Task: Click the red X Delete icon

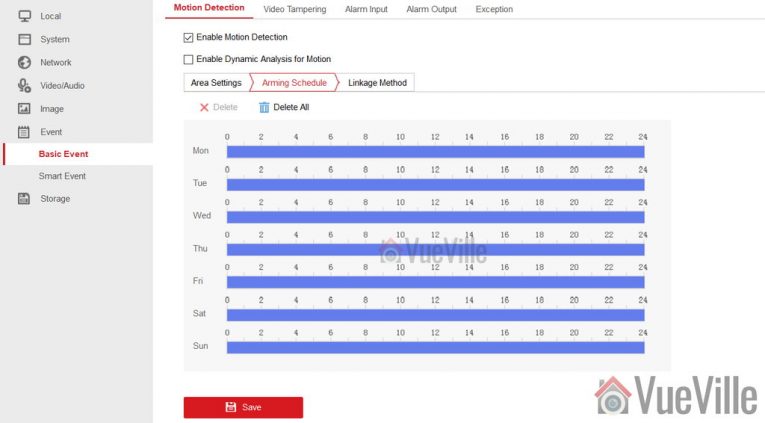Action: point(204,107)
